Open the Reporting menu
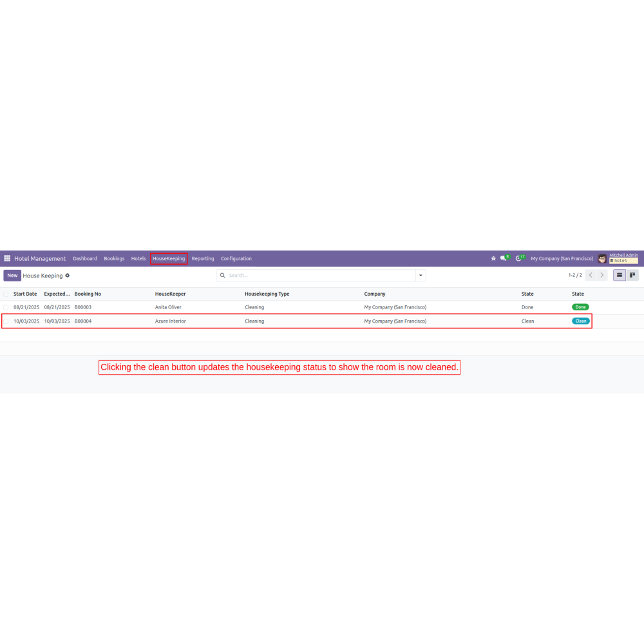This screenshot has width=644, height=644. pyautogui.click(x=203, y=258)
